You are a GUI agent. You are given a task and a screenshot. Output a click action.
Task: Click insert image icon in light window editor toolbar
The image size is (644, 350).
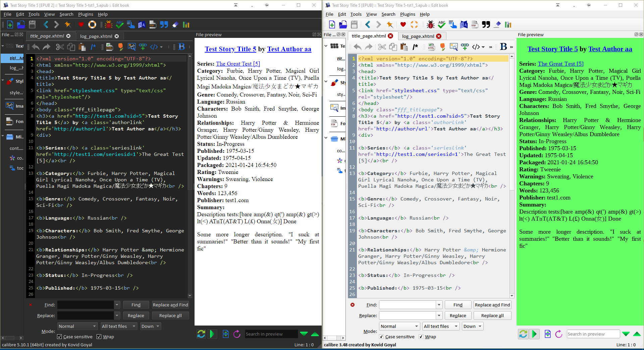pyautogui.click(x=453, y=47)
